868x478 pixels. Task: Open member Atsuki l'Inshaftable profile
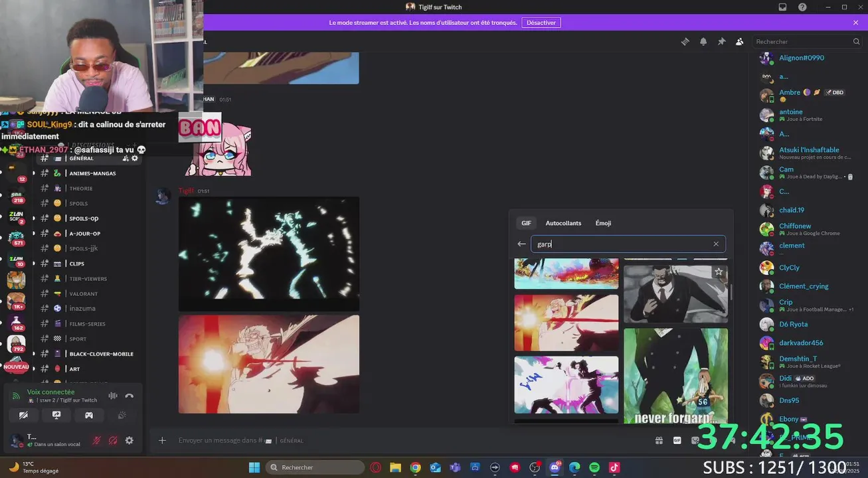pyautogui.click(x=810, y=153)
